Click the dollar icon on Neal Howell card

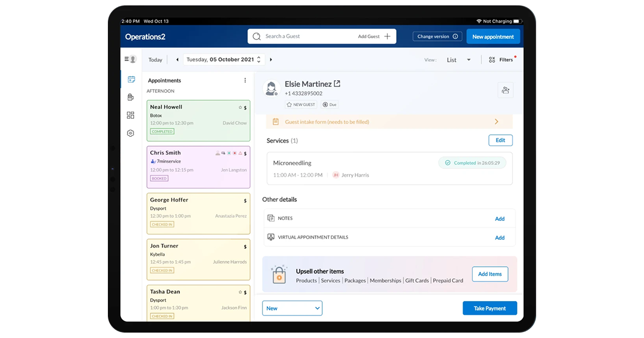pyautogui.click(x=245, y=108)
